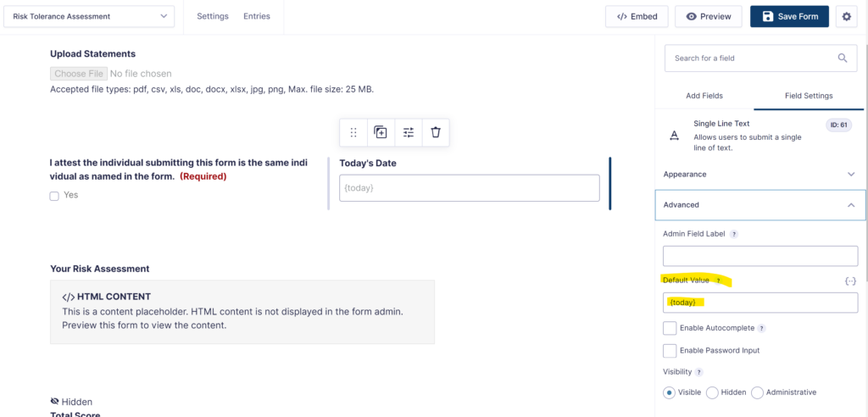The image size is (868, 417).
Task: Click the Save Form button
Action: [x=789, y=16]
